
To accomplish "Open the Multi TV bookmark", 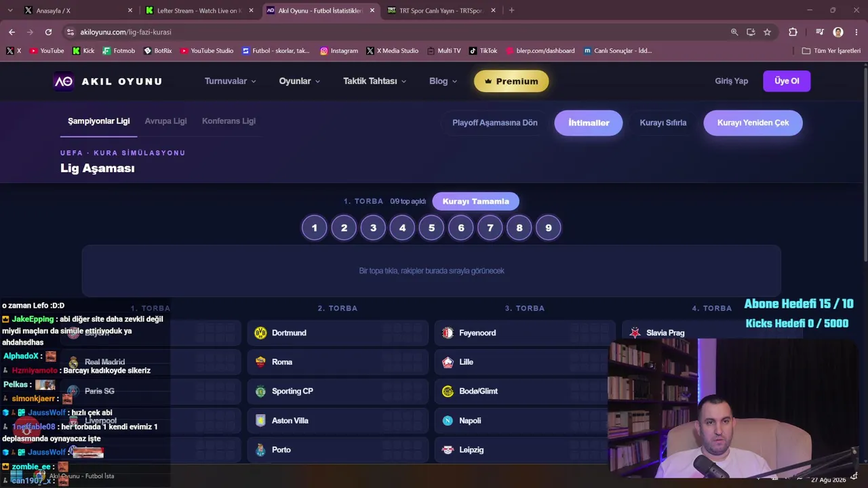I will (443, 51).
